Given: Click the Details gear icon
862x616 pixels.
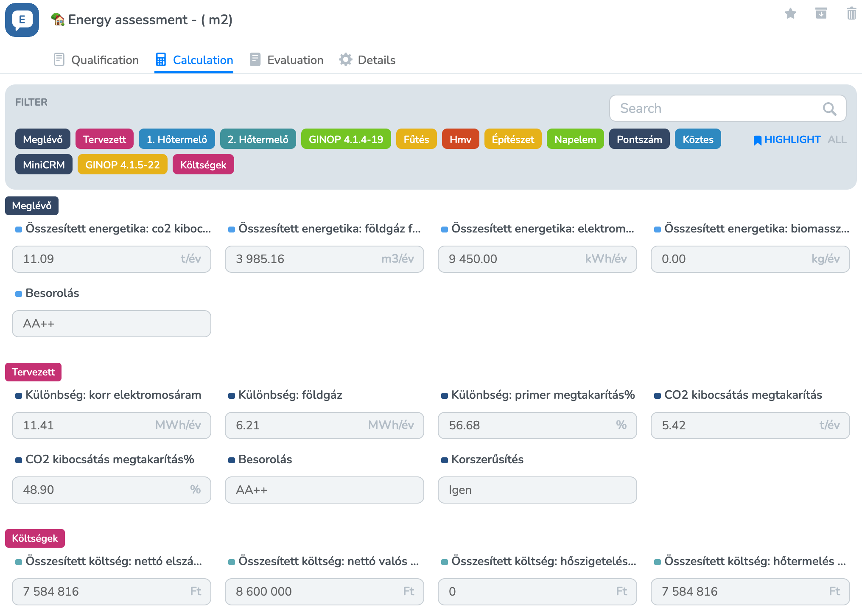Looking at the screenshot, I should pos(346,60).
